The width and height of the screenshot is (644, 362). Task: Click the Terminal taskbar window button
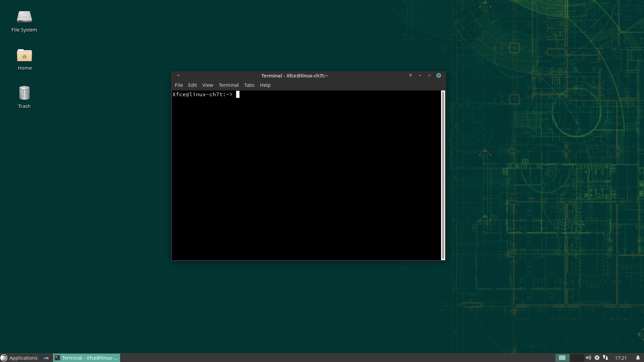click(x=87, y=358)
